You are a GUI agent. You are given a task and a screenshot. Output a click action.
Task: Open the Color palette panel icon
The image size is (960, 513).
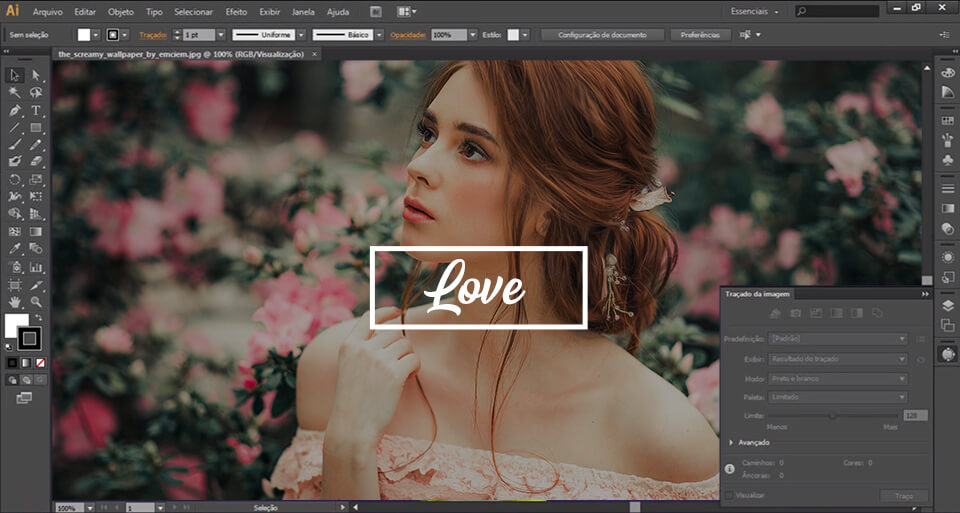(x=948, y=72)
